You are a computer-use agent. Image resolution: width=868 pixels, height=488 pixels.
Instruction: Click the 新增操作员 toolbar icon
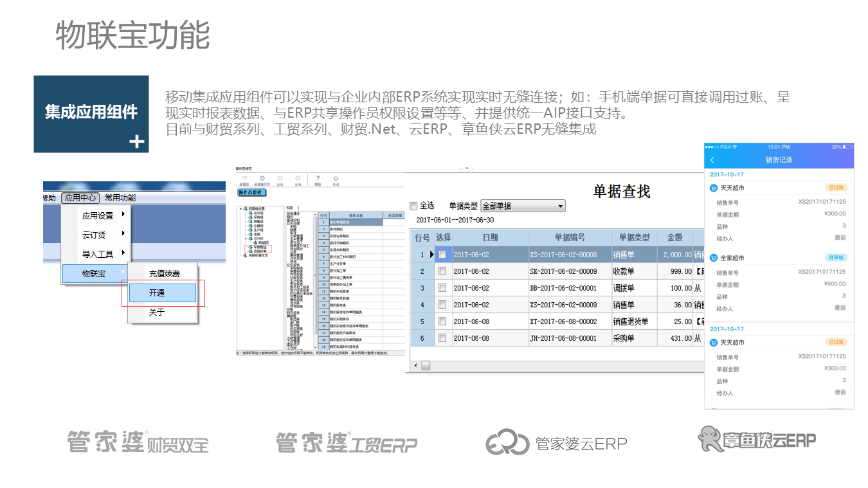click(262, 179)
